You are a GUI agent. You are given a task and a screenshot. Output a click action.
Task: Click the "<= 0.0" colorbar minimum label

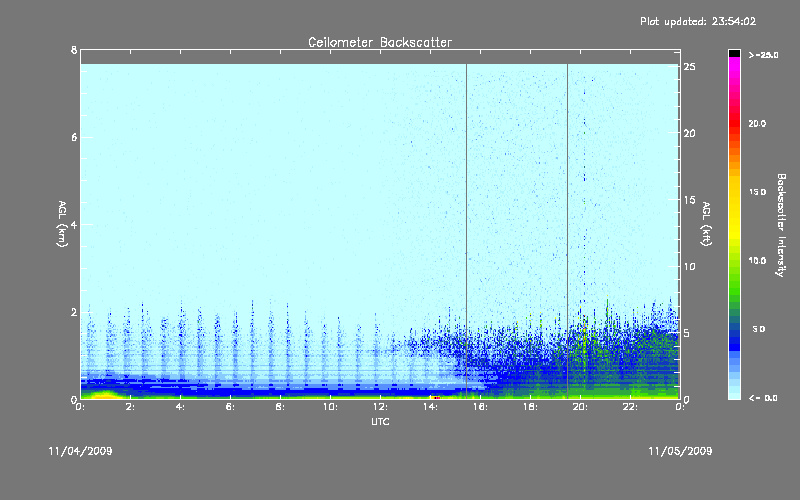coord(763,398)
